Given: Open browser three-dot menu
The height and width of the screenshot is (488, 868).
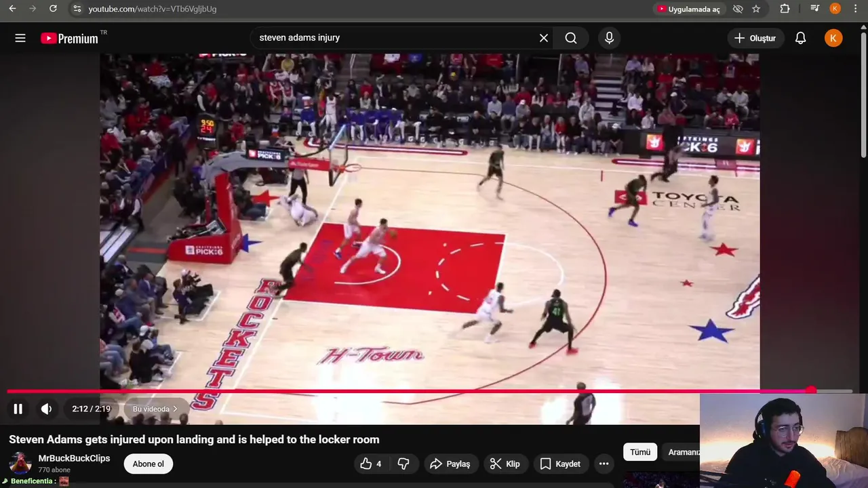Looking at the screenshot, I should coord(856,9).
